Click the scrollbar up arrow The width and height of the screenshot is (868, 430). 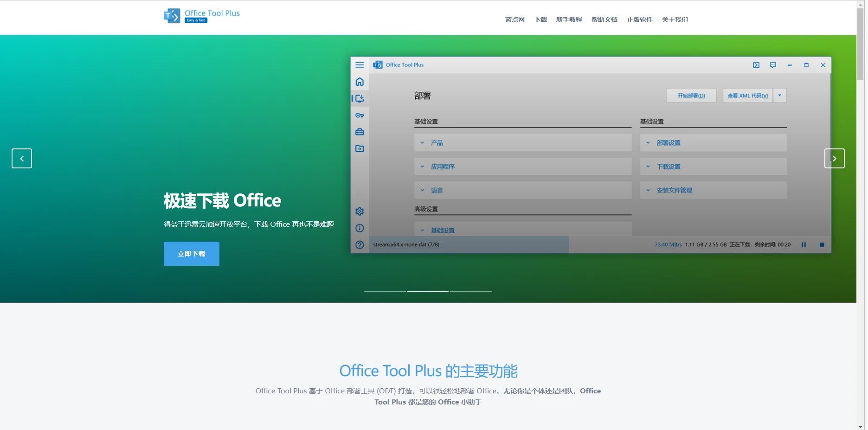(x=861, y=4)
